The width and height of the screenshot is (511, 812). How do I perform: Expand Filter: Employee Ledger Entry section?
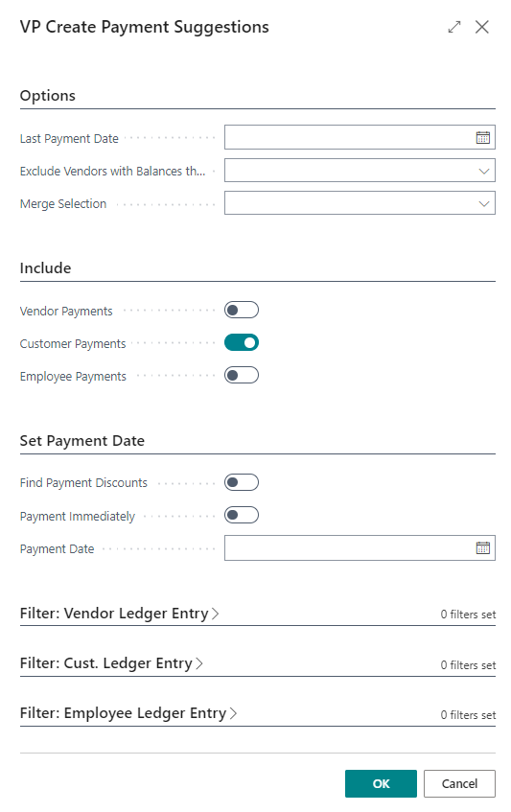click(128, 713)
